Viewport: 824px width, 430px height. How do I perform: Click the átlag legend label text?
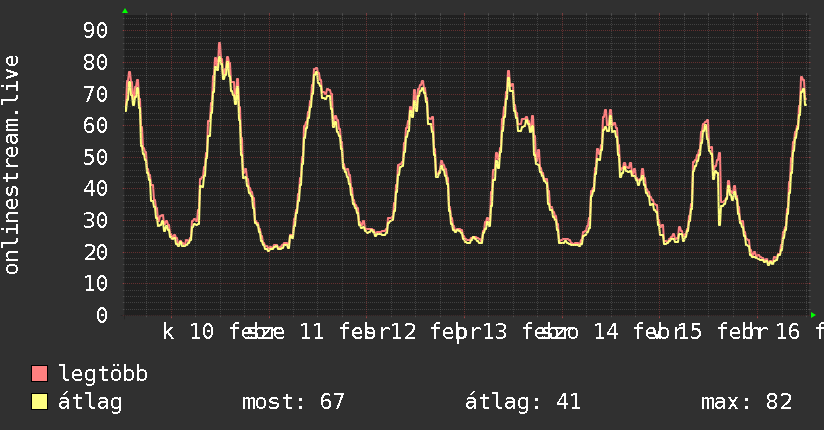pos(91,402)
